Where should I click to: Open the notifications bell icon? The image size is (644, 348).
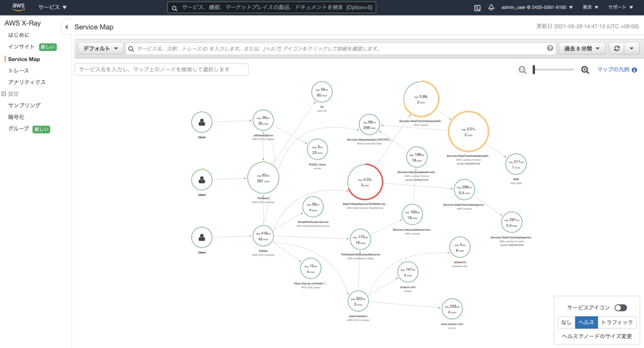491,8
